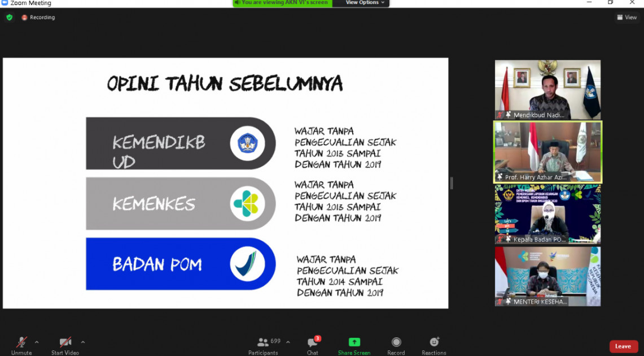Expand the arrow next to Participants
Viewport: 644px width, 356px height.
tap(288, 342)
